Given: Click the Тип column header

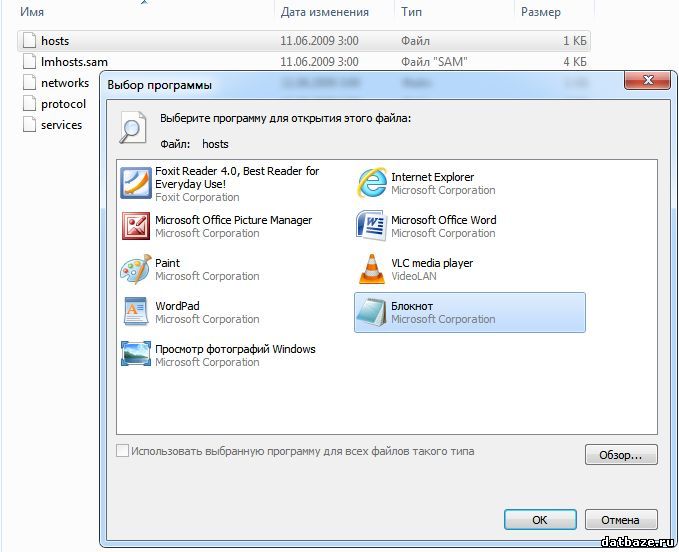Looking at the screenshot, I should coord(411,12).
